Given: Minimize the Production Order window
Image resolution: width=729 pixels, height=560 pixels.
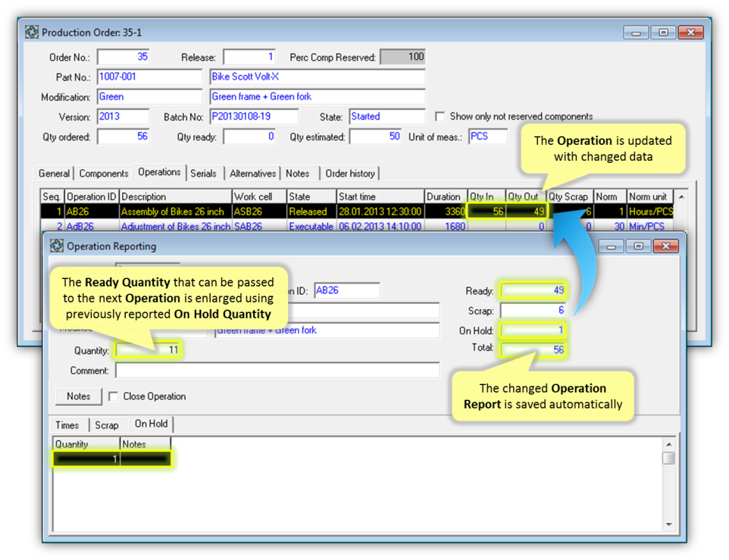Looking at the screenshot, I should (637, 33).
